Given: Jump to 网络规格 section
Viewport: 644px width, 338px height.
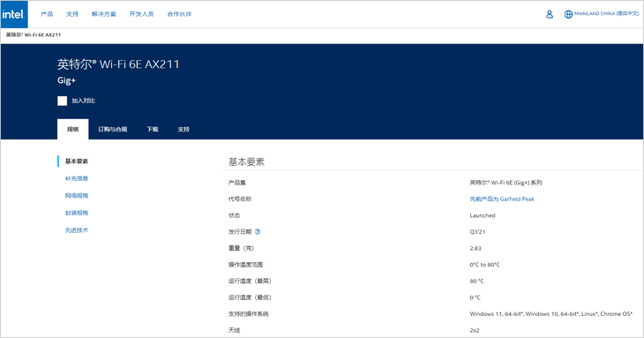Looking at the screenshot, I should click(x=77, y=196).
